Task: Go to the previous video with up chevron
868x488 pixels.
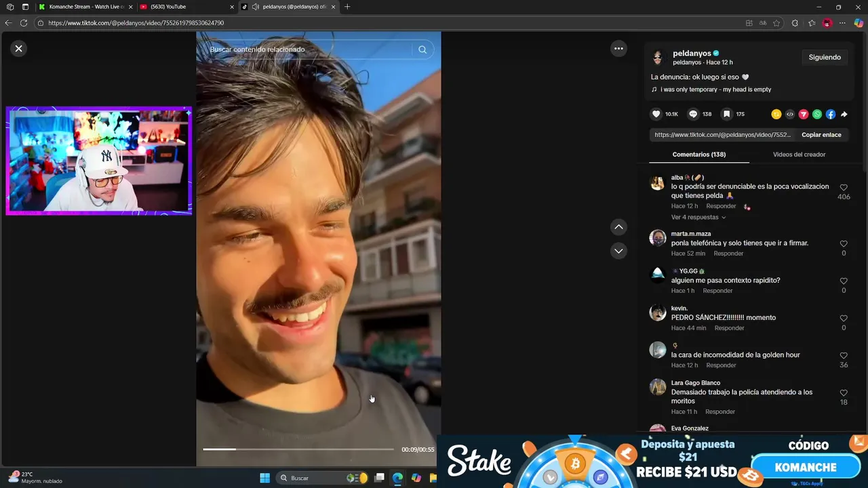Action: tap(618, 227)
